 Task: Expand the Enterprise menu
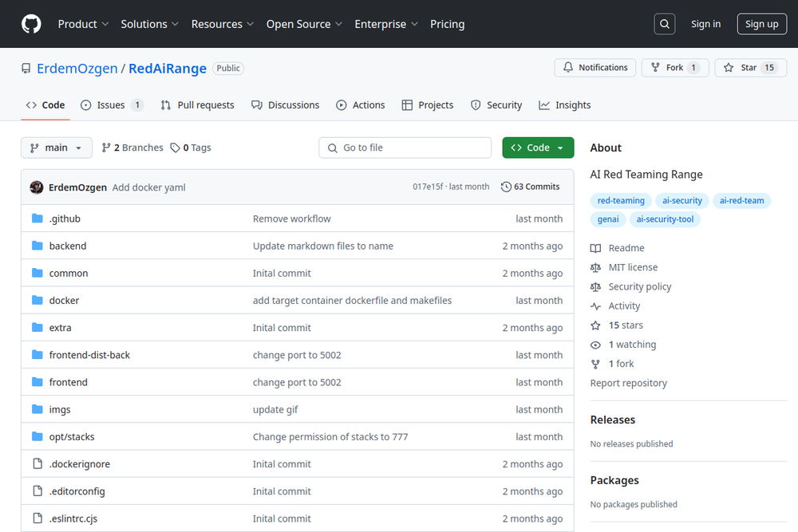click(386, 24)
